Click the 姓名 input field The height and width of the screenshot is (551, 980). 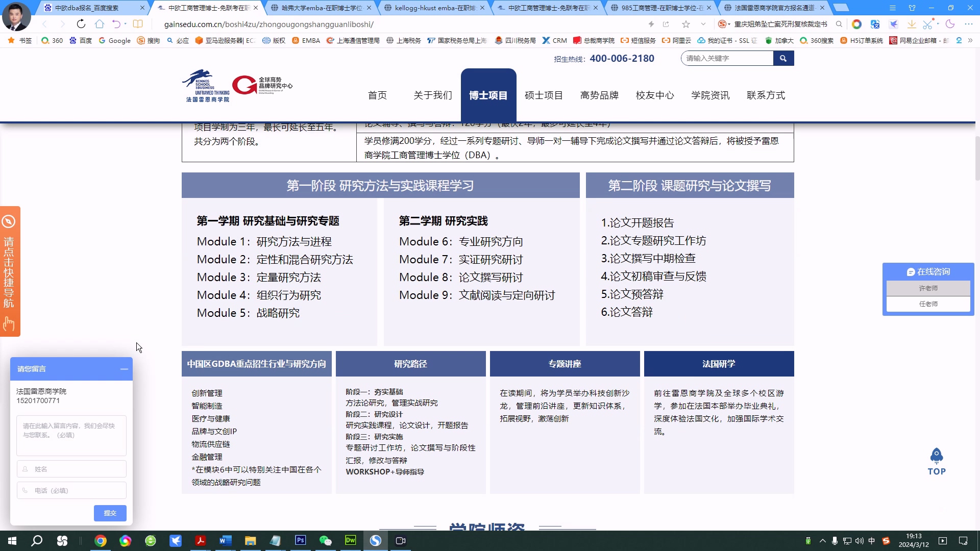(71, 468)
